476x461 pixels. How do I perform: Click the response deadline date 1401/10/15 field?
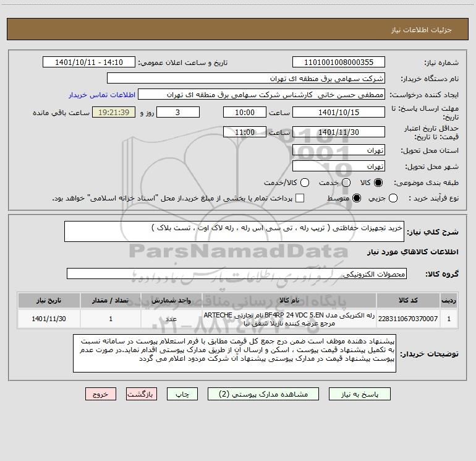pos(339,112)
